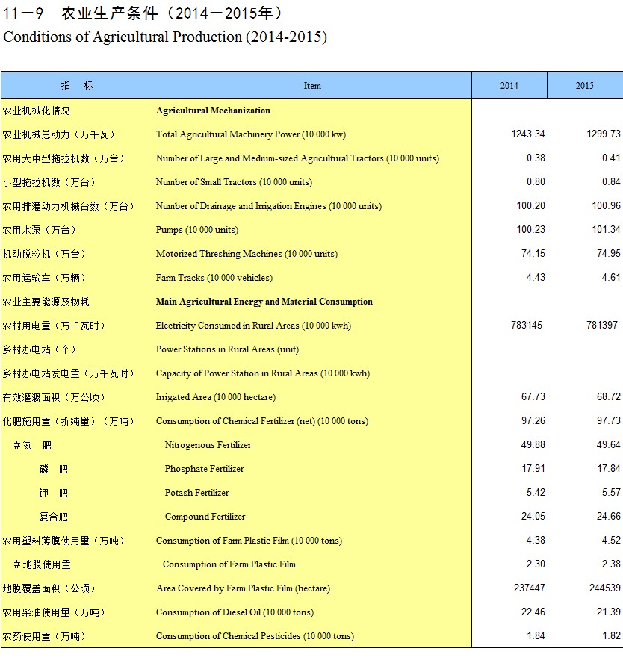Screen dimensions: 623x672
Task: Click the page title Conditions of Agricultural Production
Action: pyautogui.click(x=165, y=37)
